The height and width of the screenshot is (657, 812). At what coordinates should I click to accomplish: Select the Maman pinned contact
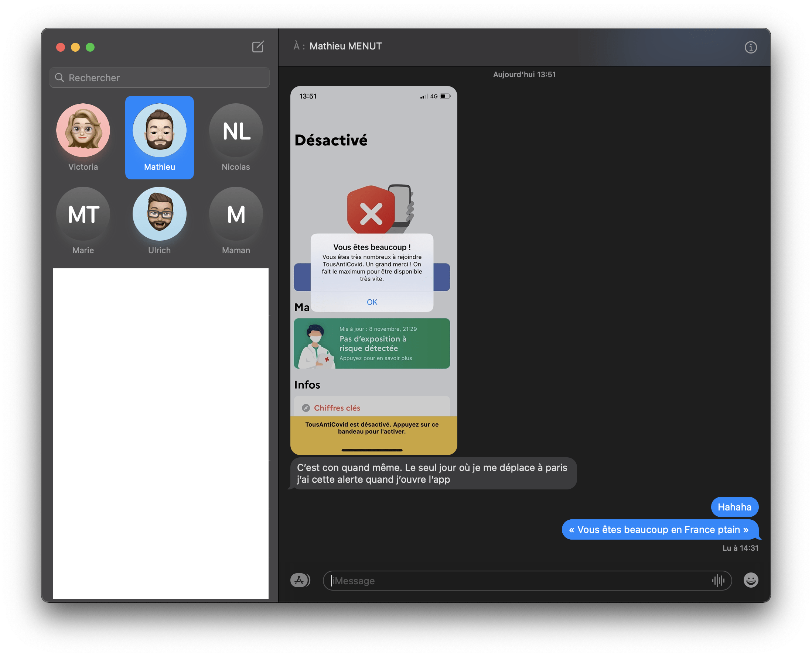[x=236, y=214]
